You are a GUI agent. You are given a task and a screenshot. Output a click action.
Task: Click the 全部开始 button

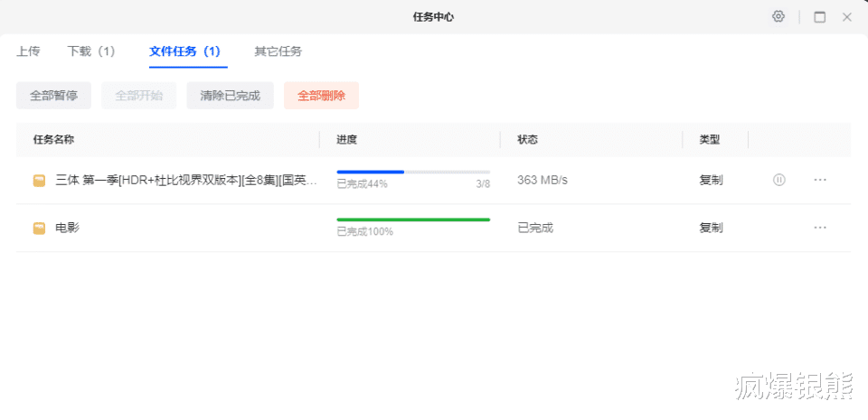click(138, 96)
